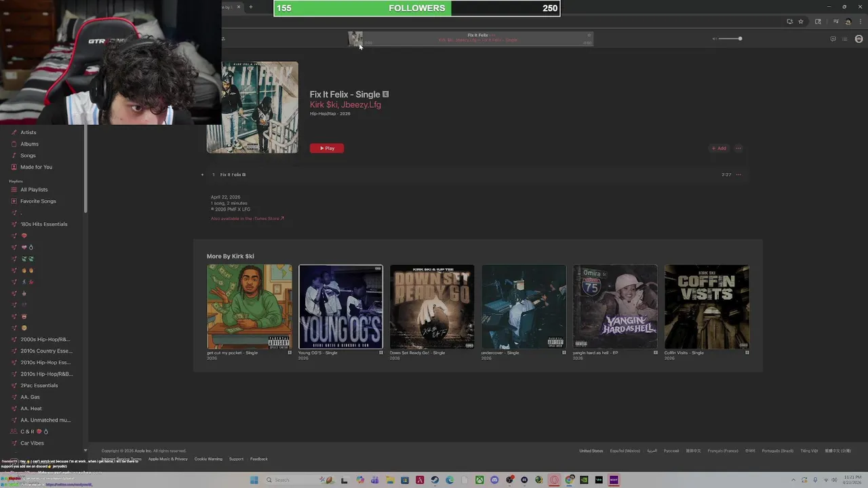Open the Kirk $ki, Jbeezy.Lfg artist link
Image resolution: width=868 pixels, height=488 pixels.
[345, 105]
